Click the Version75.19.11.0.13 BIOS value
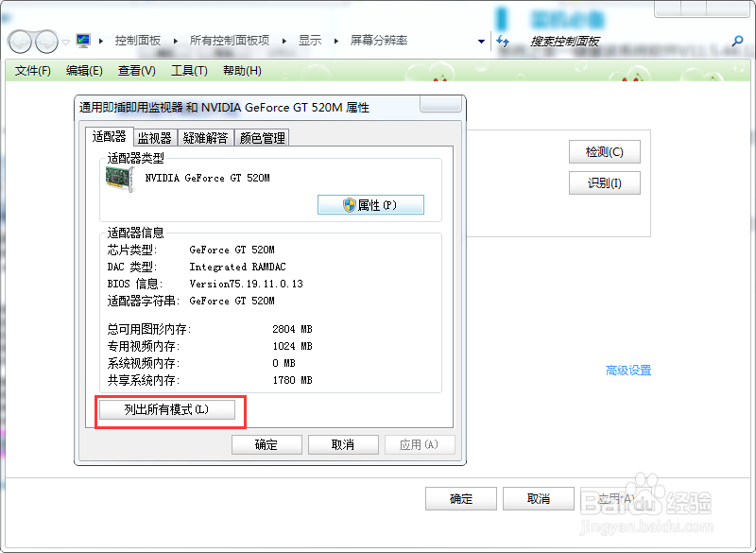756x553 pixels. [247, 284]
